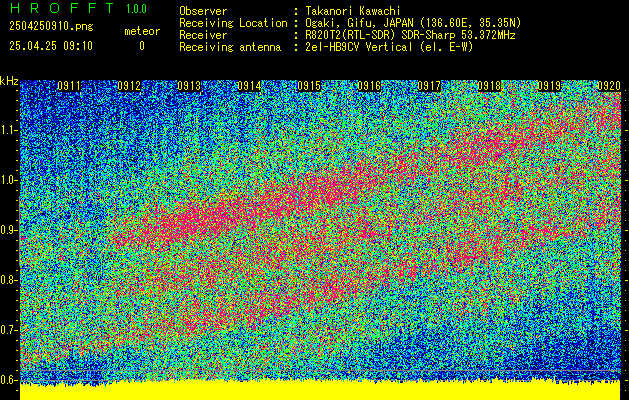Click the Receiving Location label
Viewport: 629px width, 400px height.
point(233,23)
